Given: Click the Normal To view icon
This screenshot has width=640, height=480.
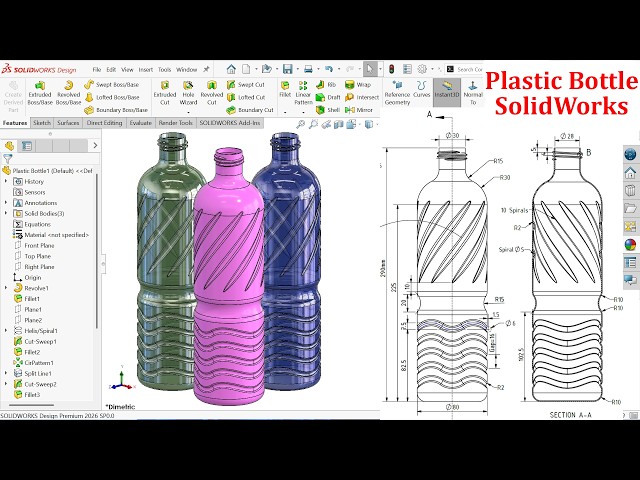Looking at the screenshot, I should (x=473, y=93).
